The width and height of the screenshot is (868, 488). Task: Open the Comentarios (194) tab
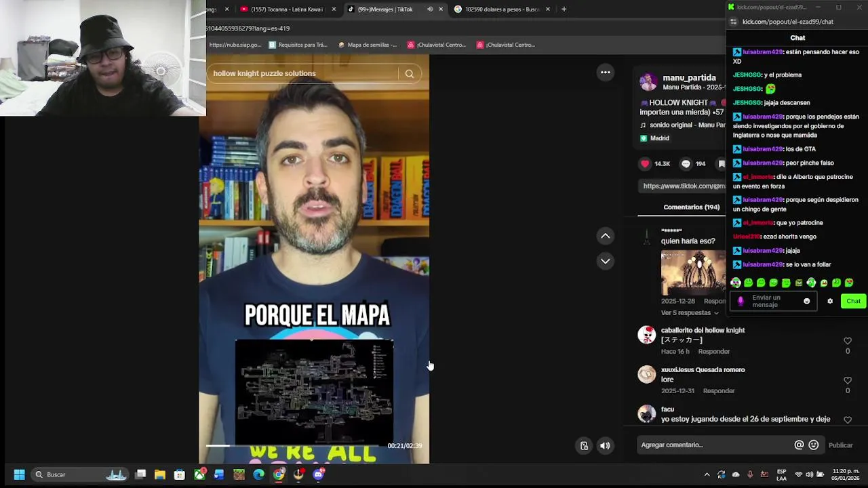[692, 207]
